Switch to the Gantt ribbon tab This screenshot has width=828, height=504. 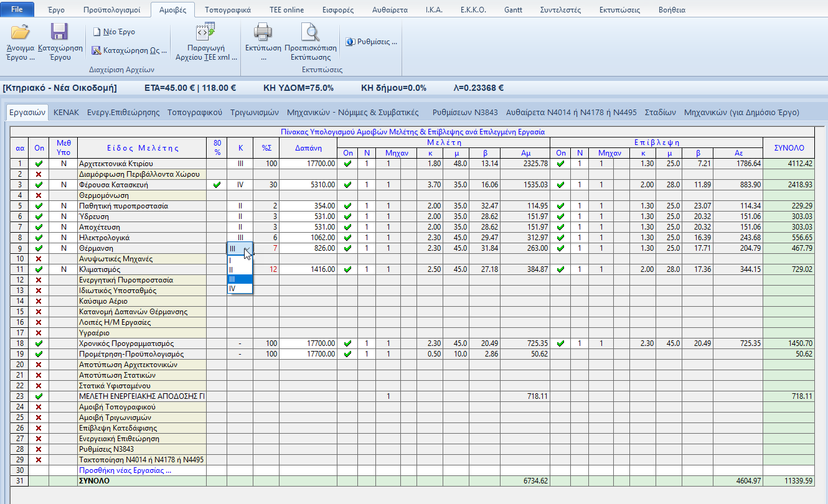coord(514,10)
